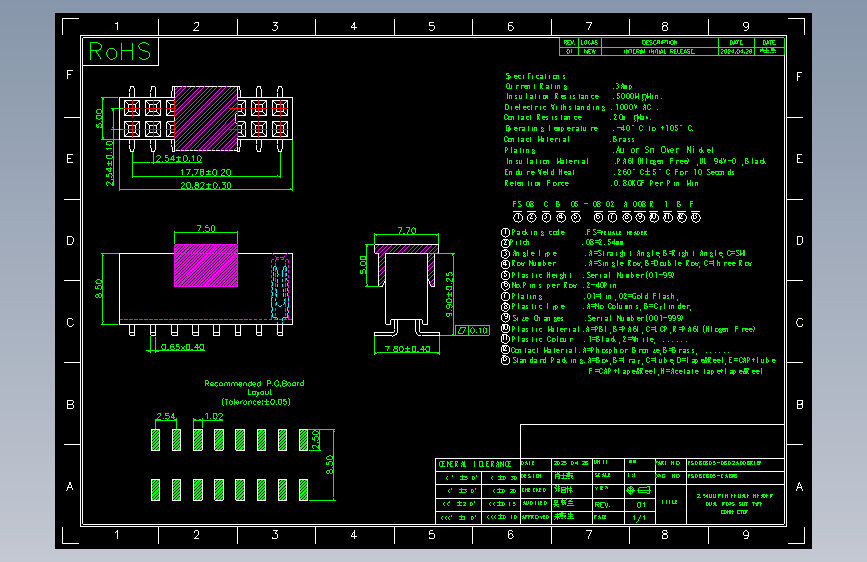Click the 0.65x0.40 pin size dimension
This screenshot has width=867, height=562.
pos(183,347)
